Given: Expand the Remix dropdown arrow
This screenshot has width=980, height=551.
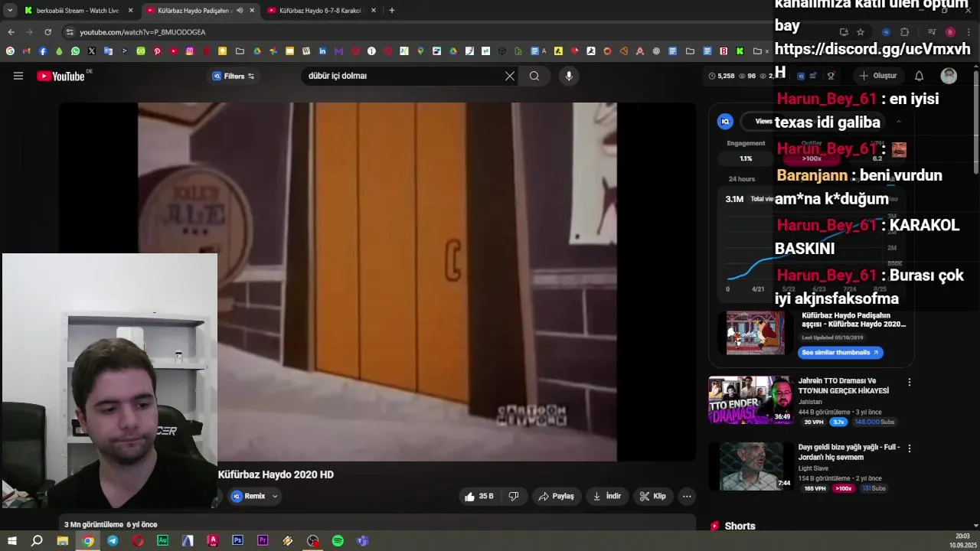Looking at the screenshot, I should click(275, 496).
